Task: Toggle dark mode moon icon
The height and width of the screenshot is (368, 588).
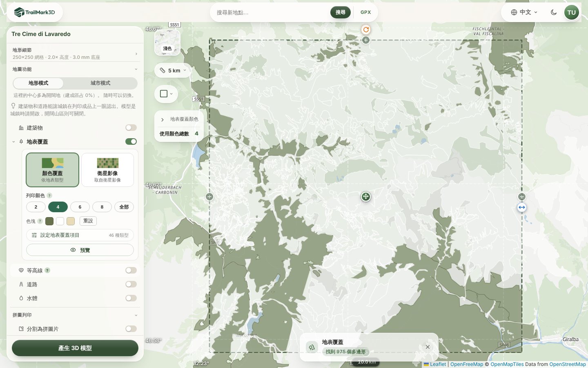Action: [554, 12]
